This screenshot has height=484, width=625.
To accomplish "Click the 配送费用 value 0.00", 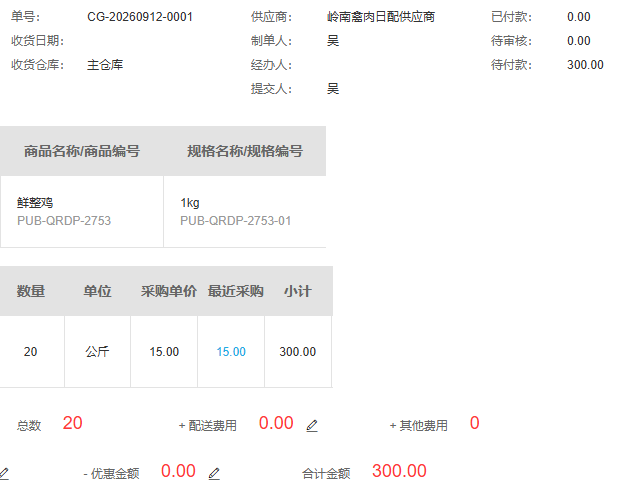I will [276, 423].
